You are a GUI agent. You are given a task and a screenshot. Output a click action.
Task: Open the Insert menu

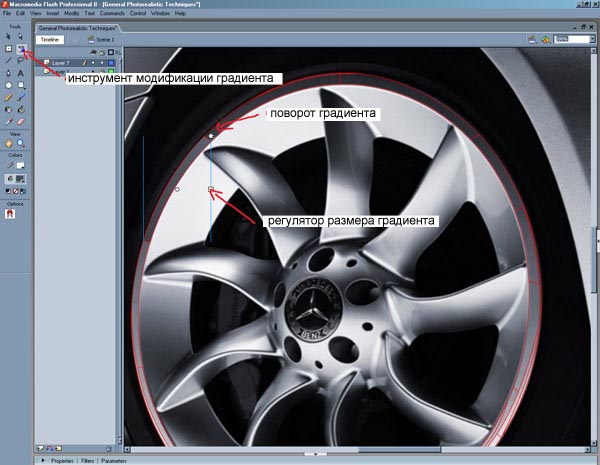coord(53,13)
